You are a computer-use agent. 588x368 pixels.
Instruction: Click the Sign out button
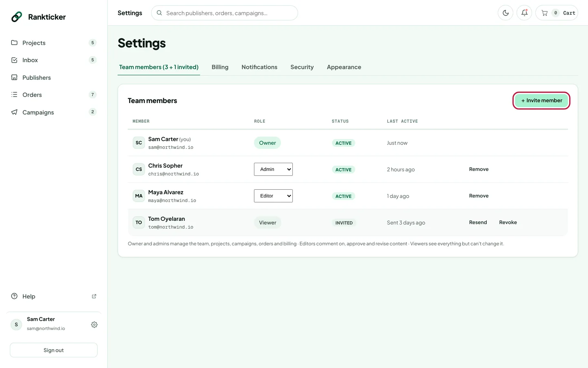53,350
